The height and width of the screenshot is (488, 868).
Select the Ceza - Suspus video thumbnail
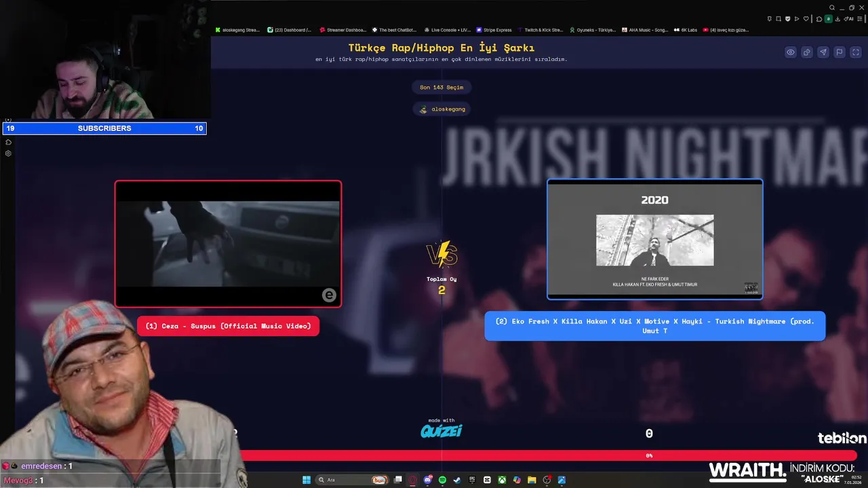click(x=228, y=244)
